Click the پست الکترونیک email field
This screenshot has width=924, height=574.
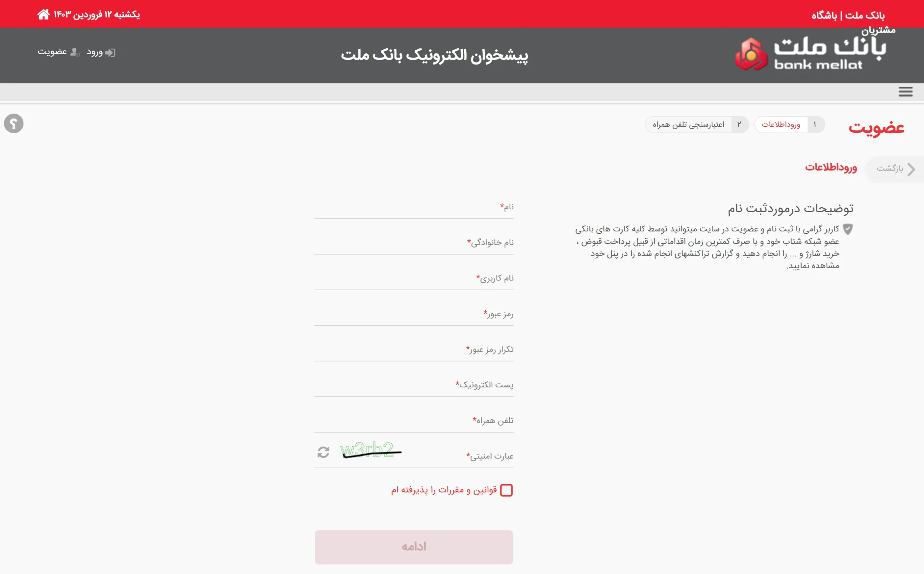414,385
